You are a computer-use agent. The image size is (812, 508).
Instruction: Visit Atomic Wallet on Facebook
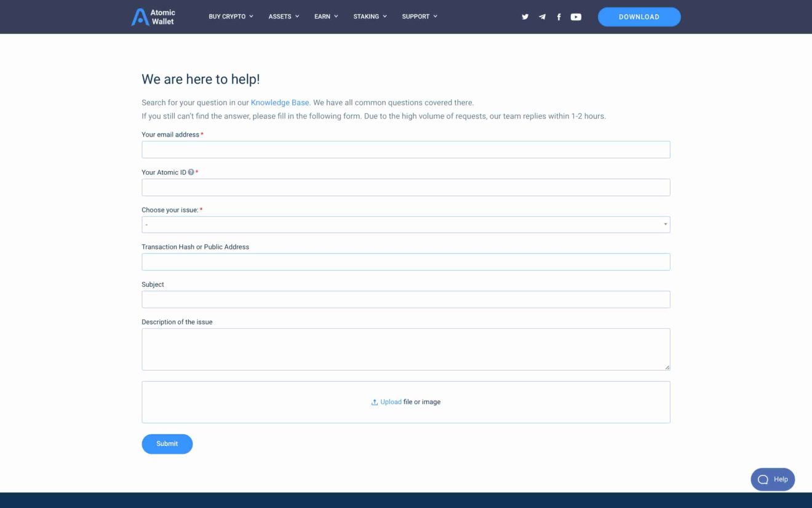click(559, 17)
